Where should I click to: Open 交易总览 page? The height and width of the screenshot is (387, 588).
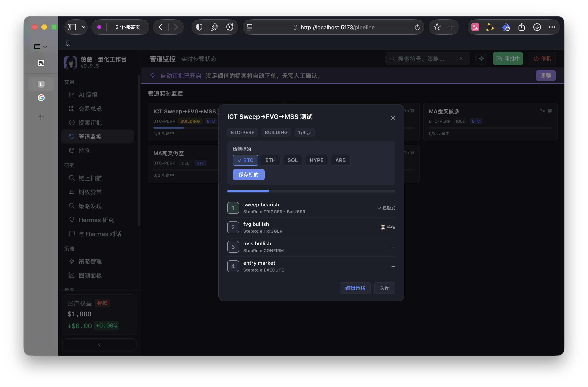pyautogui.click(x=97, y=109)
